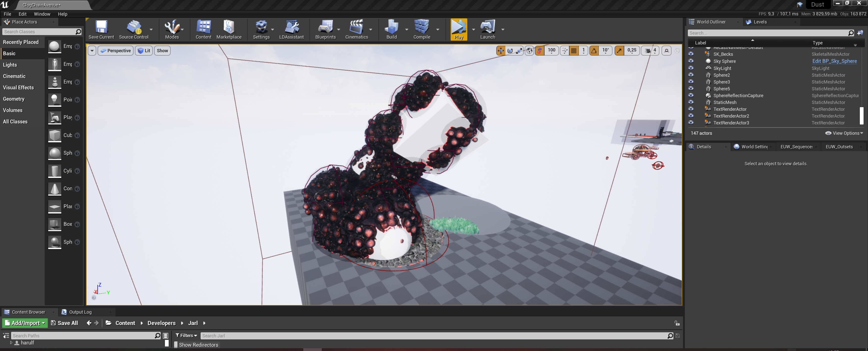
Task: Open the scale snap 0,25 dropdown
Action: click(632, 50)
